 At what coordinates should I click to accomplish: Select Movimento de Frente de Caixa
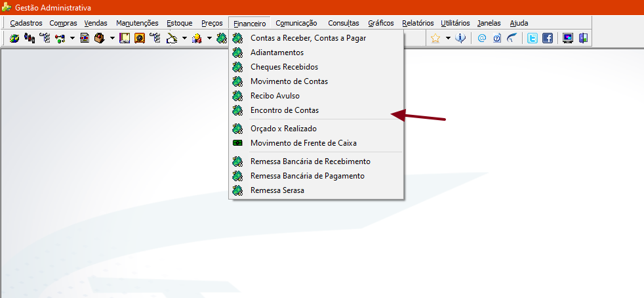316,143
